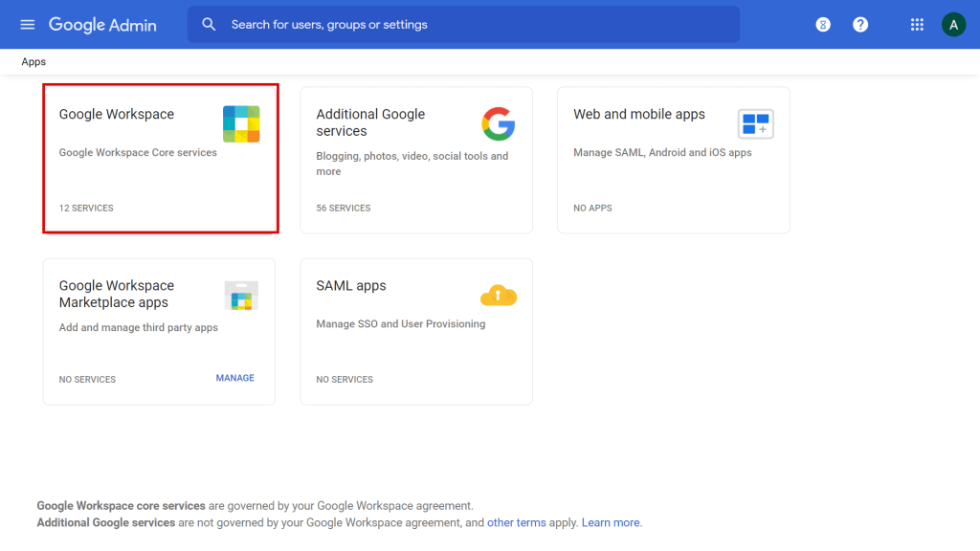
Task: Click the SAML apps cloud lock icon
Action: point(498,295)
